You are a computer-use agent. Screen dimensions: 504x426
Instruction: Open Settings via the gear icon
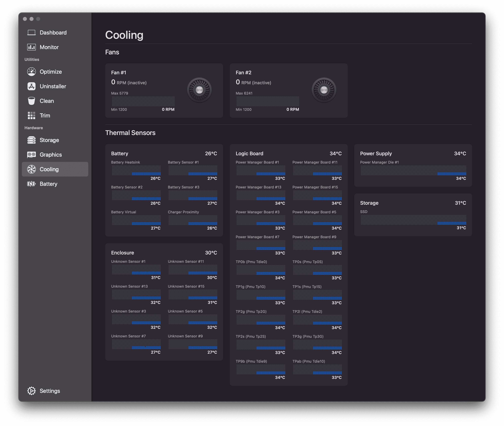point(31,391)
